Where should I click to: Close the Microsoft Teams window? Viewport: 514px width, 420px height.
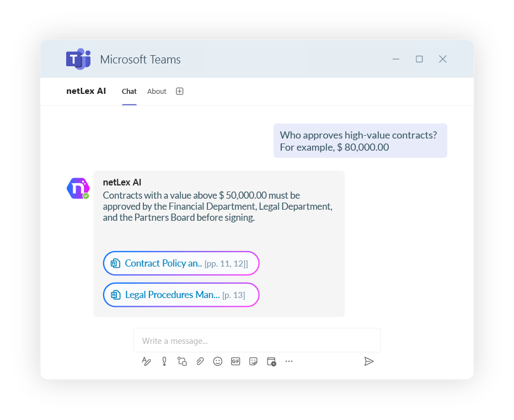pyautogui.click(x=442, y=59)
